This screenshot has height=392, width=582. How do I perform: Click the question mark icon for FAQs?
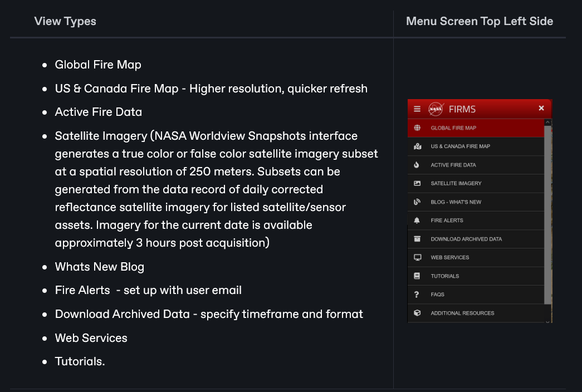[417, 295]
